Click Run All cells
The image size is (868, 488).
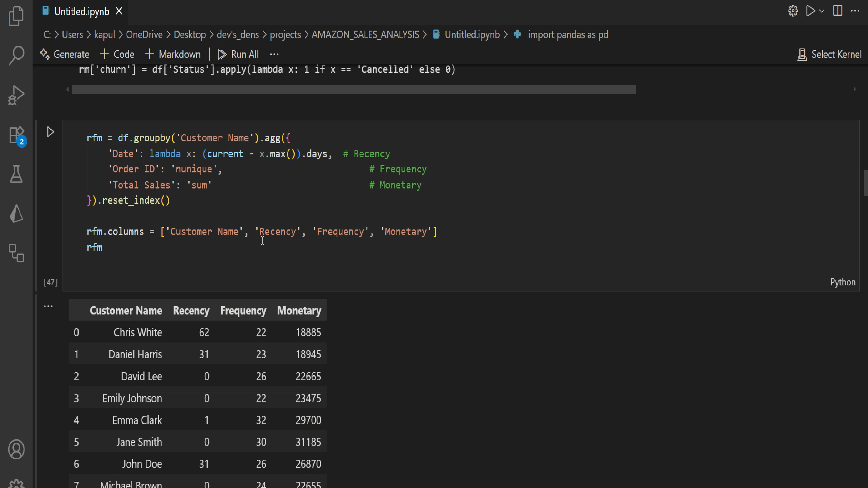click(x=238, y=54)
